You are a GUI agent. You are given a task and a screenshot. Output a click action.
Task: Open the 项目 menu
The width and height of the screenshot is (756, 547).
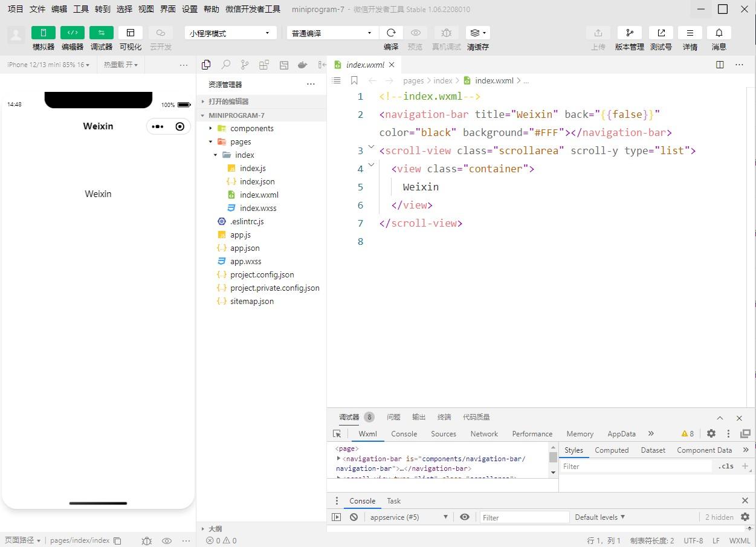pyautogui.click(x=15, y=9)
